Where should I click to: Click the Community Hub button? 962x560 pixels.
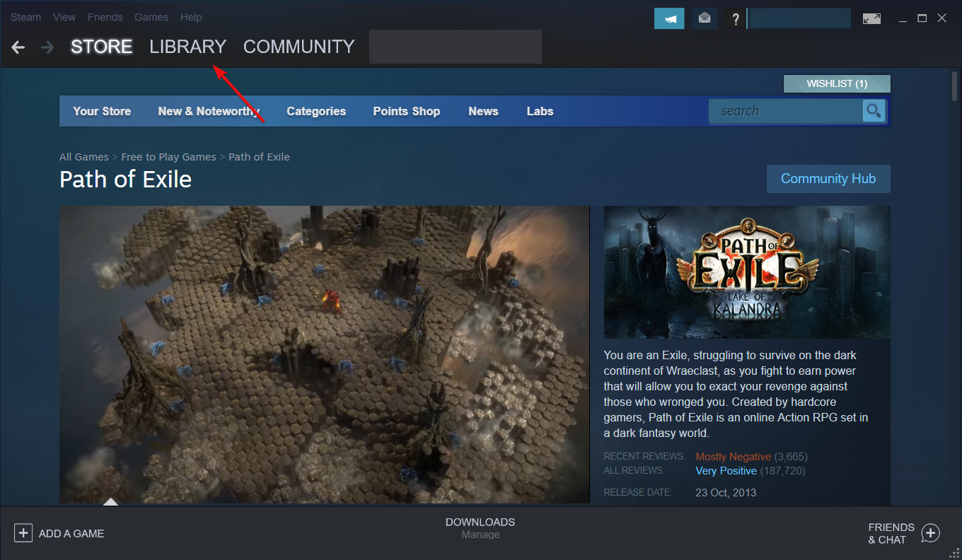pyautogui.click(x=828, y=179)
